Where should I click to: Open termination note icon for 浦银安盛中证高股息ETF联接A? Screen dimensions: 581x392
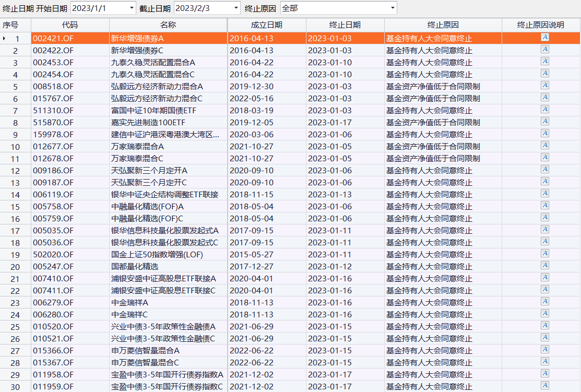click(x=544, y=278)
